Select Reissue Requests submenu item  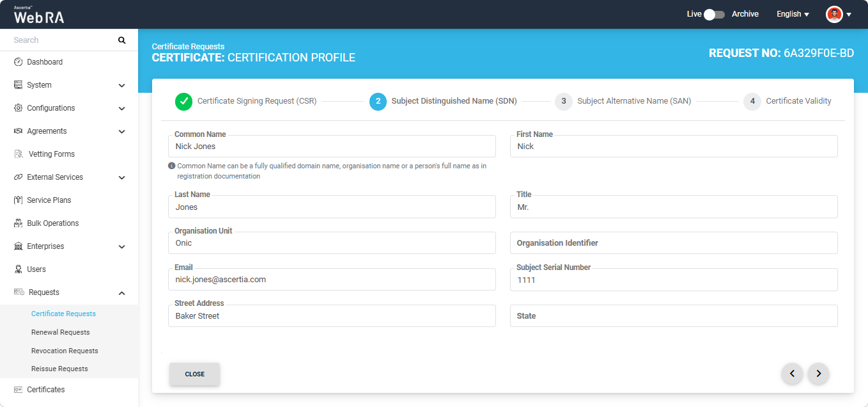click(x=59, y=369)
